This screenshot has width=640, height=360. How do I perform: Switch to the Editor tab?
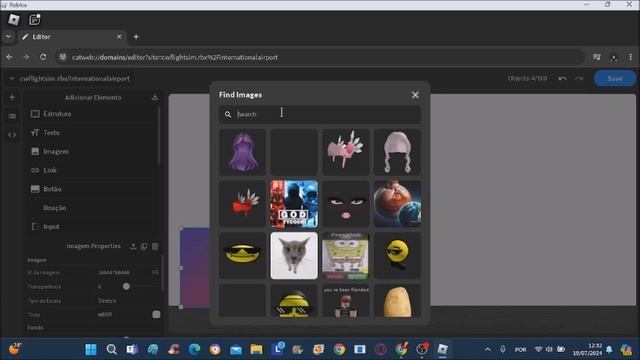pyautogui.click(x=71, y=37)
